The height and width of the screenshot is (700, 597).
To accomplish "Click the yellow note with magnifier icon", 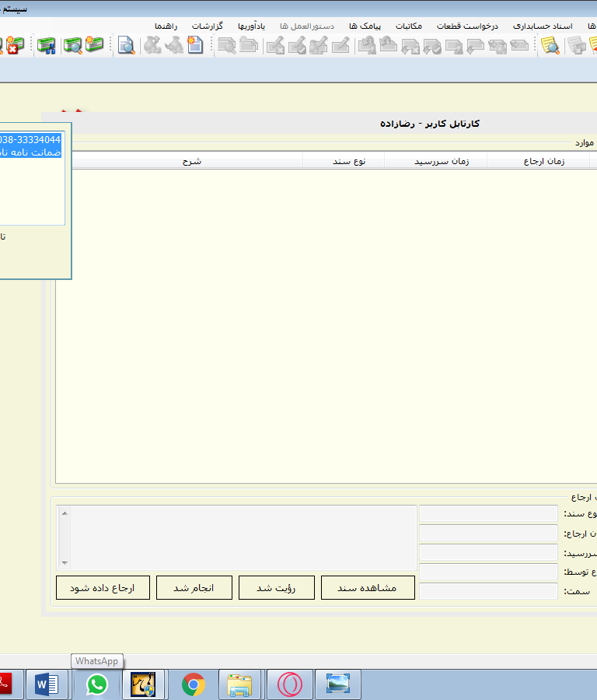I will 550,46.
